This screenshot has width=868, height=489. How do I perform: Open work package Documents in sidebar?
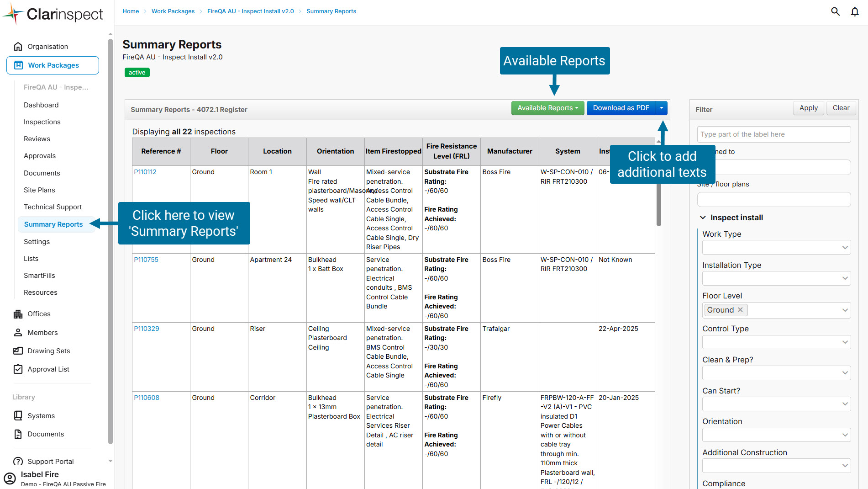click(x=42, y=173)
